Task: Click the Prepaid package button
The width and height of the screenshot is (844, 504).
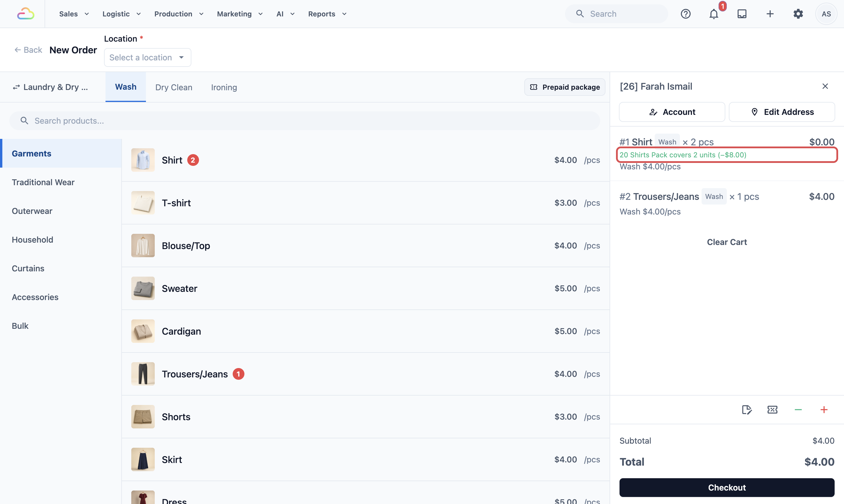Action: point(564,87)
